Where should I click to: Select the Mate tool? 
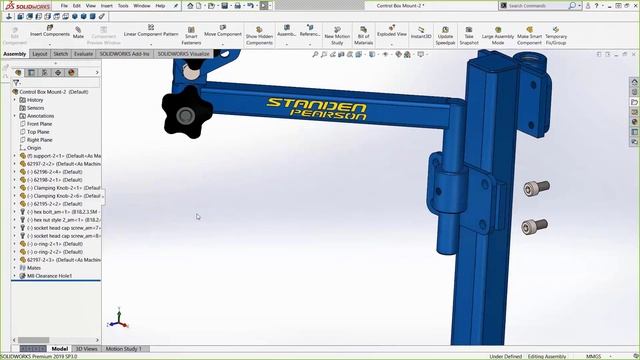pyautogui.click(x=78, y=32)
